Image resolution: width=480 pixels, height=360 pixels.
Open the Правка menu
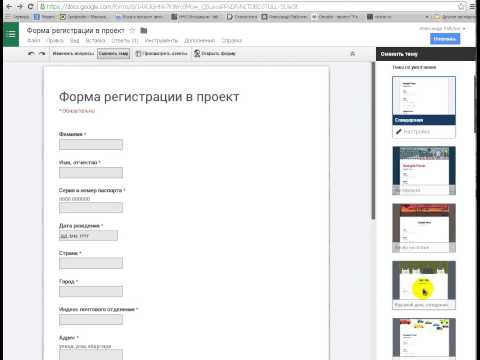[x=55, y=41]
